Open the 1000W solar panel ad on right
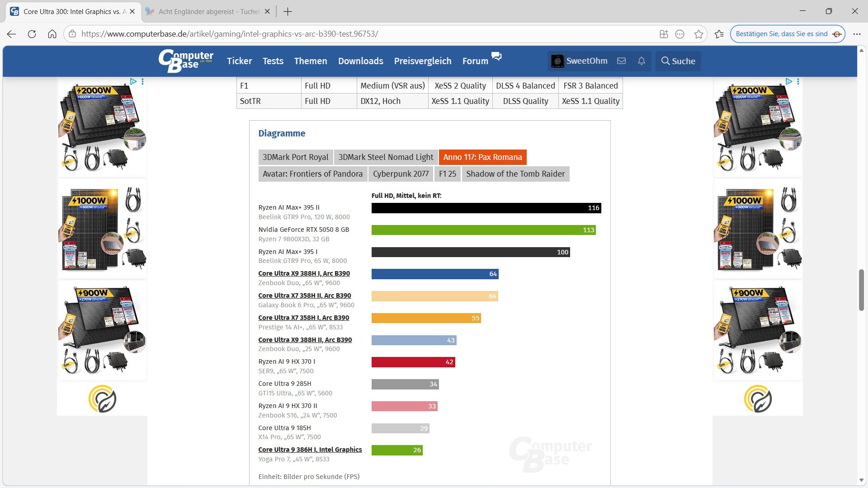Viewport: 868px width, 488px height. (x=758, y=229)
